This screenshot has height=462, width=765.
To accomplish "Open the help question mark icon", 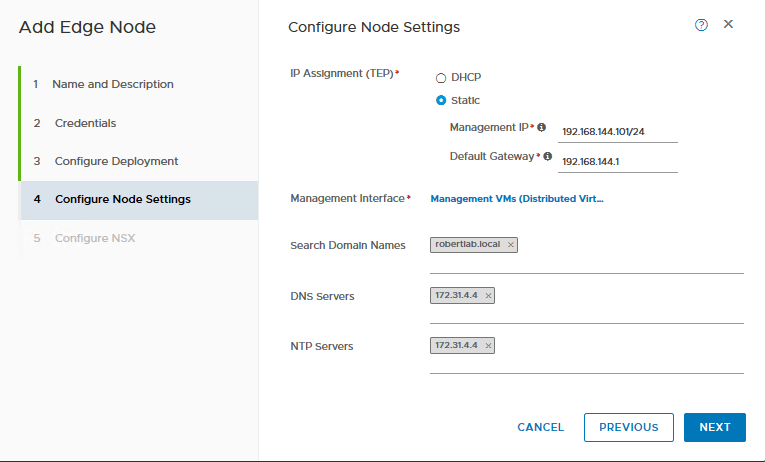I will coord(701,25).
